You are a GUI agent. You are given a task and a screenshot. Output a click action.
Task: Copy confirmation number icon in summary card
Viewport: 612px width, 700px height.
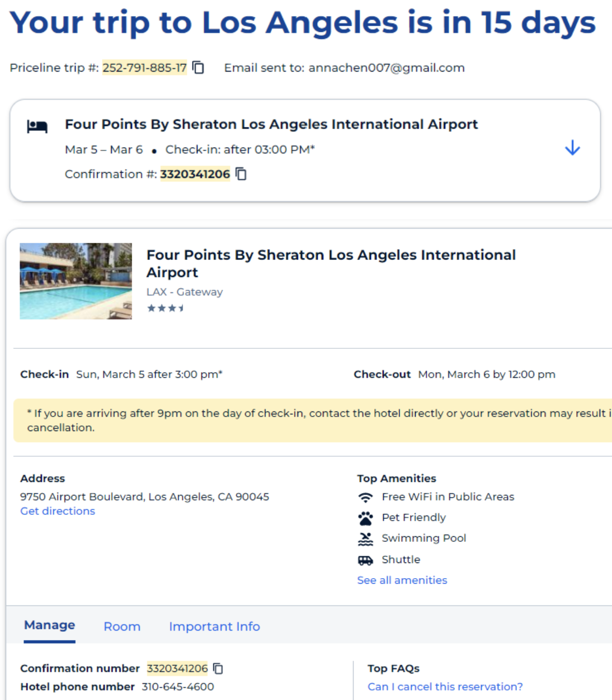pos(241,174)
